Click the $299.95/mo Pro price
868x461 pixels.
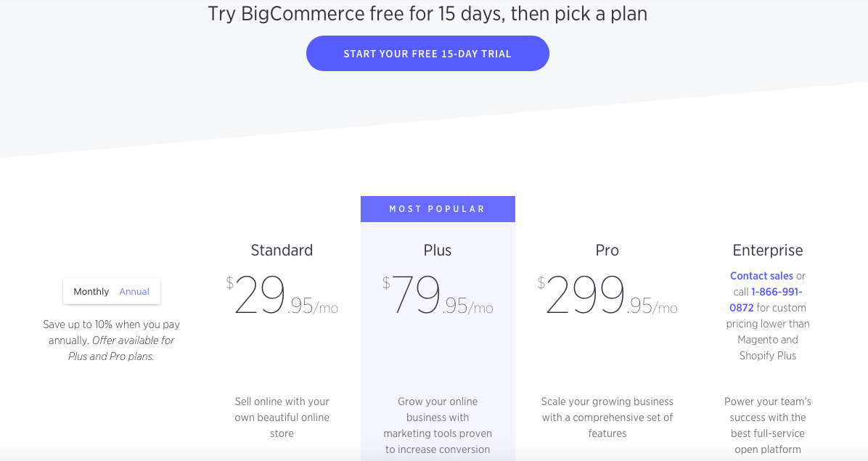coord(607,296)
